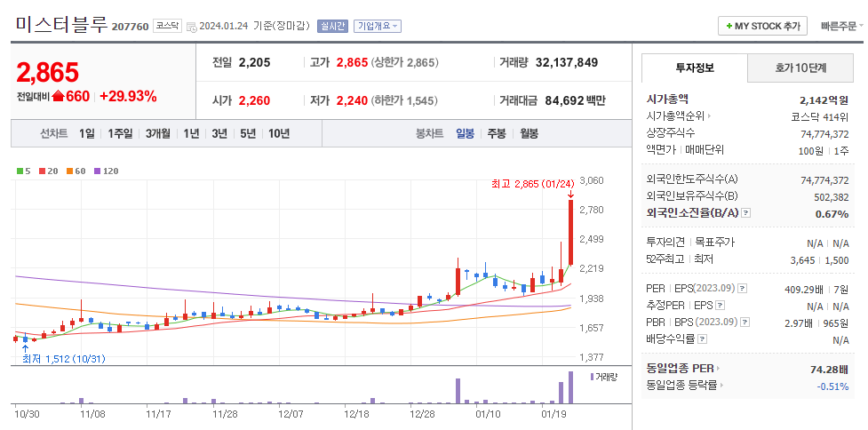This screenshot has width=868, height=430.
Task: Click the 실시간 badge
Action: coord(332,26)
